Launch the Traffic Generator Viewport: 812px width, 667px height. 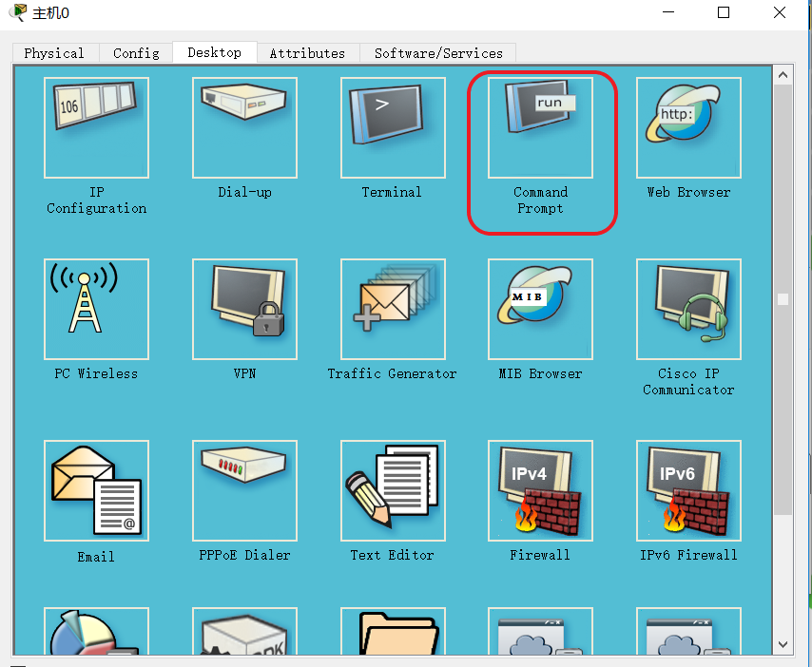point(393,309)
